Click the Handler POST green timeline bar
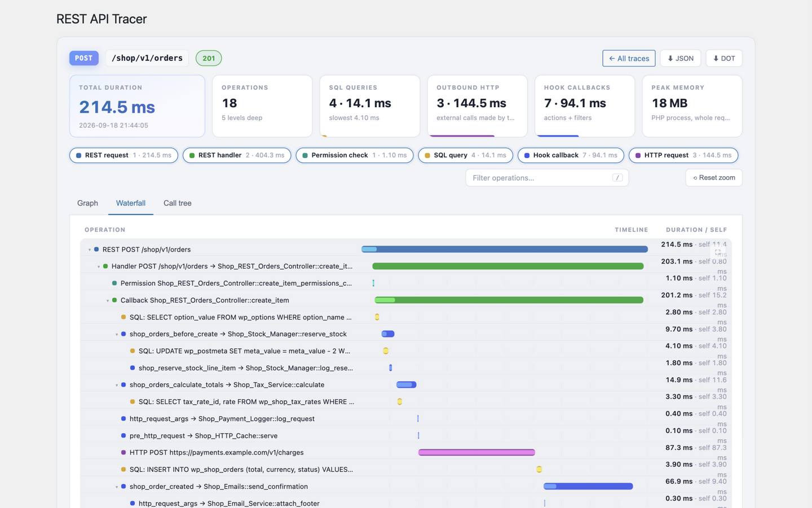This screenshot has width=812, height=508. 508,266
